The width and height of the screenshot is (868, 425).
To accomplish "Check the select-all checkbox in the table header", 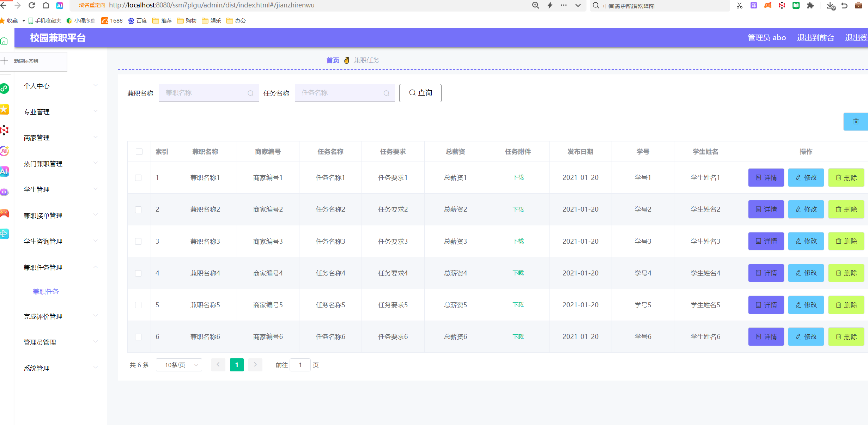I will 139,152.
